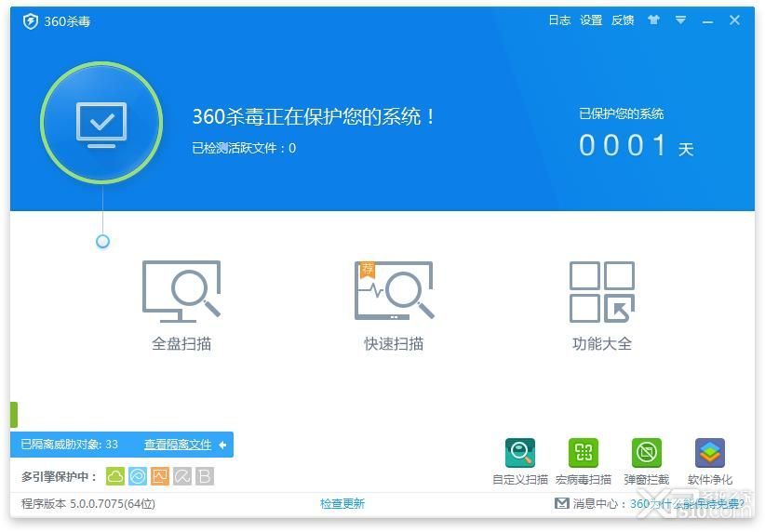The height and width of the screenshot is (532, 765).
Task: Click 360杀毒正在保护您的系统 headline
Action: (x=314, y=116)
